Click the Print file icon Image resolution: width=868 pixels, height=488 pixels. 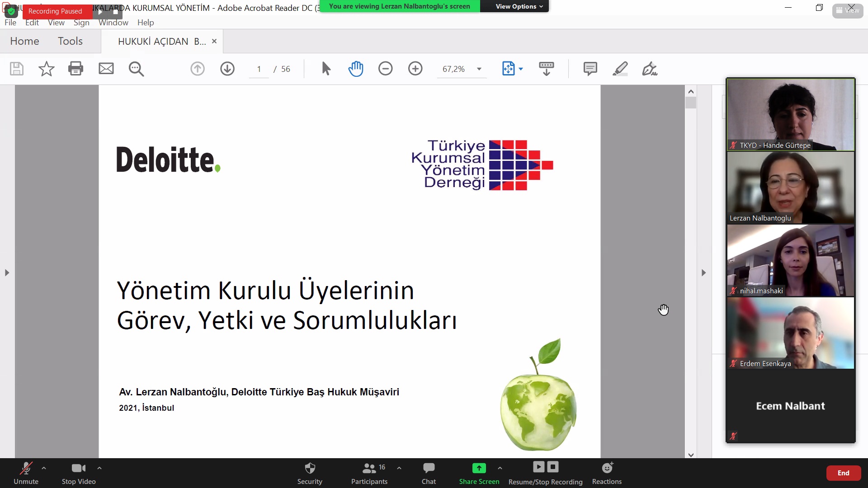[x=75, y=69]
